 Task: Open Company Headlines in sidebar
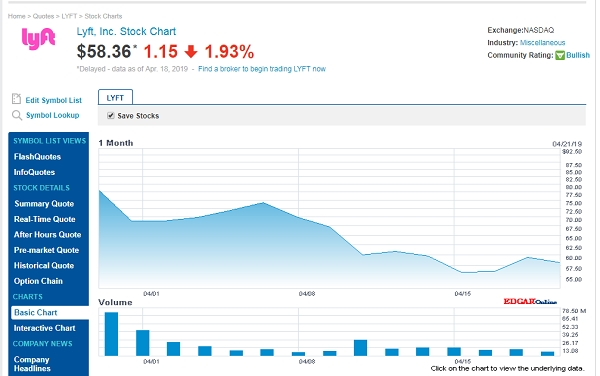click(32, 364)
